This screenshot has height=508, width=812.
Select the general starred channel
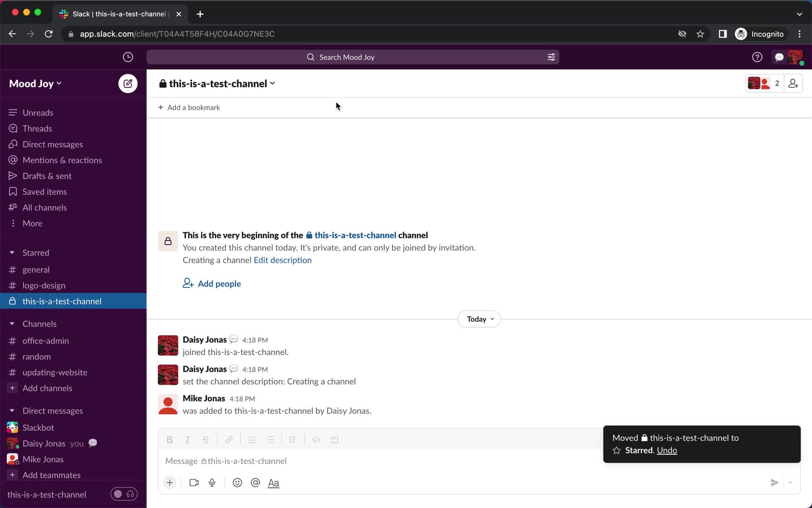tap(36, 269)
